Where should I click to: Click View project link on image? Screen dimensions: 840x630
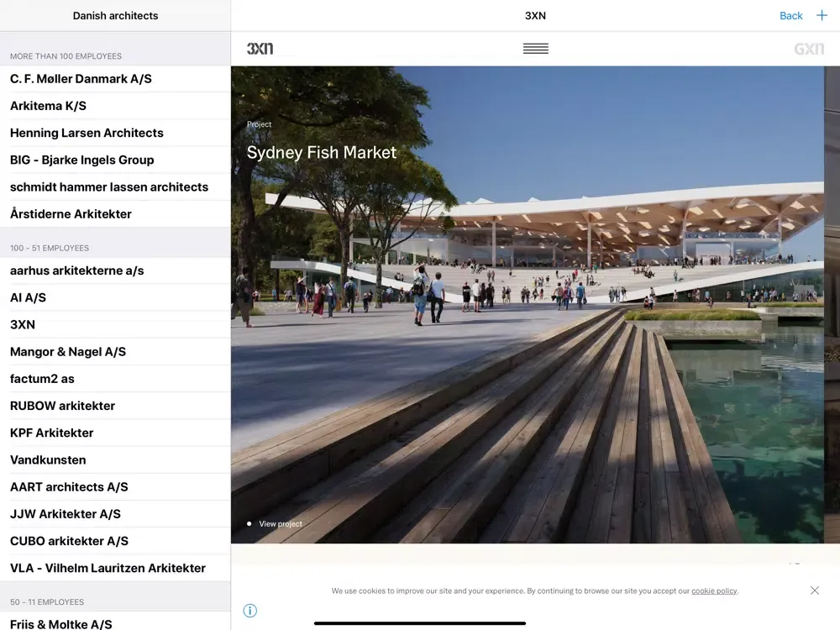(281, 524)
